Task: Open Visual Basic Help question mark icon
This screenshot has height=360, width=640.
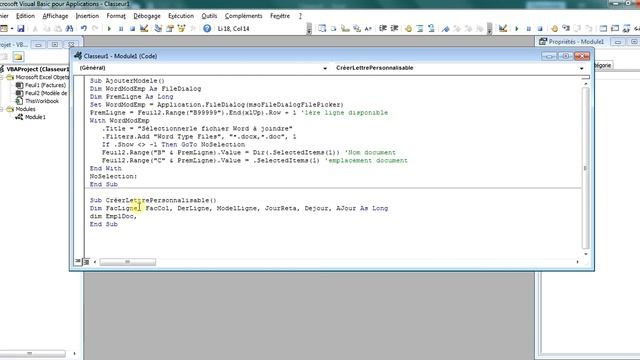Action: [x=207, y=29]
